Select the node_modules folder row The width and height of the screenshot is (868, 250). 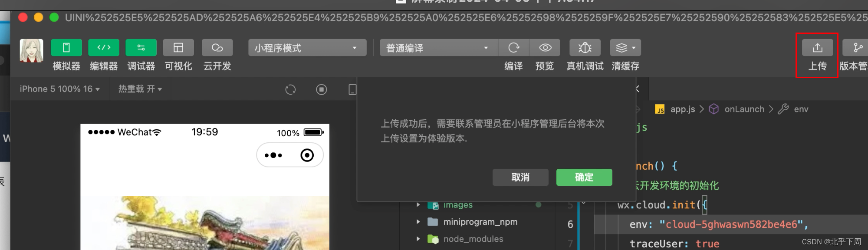(x=477, y=239)
